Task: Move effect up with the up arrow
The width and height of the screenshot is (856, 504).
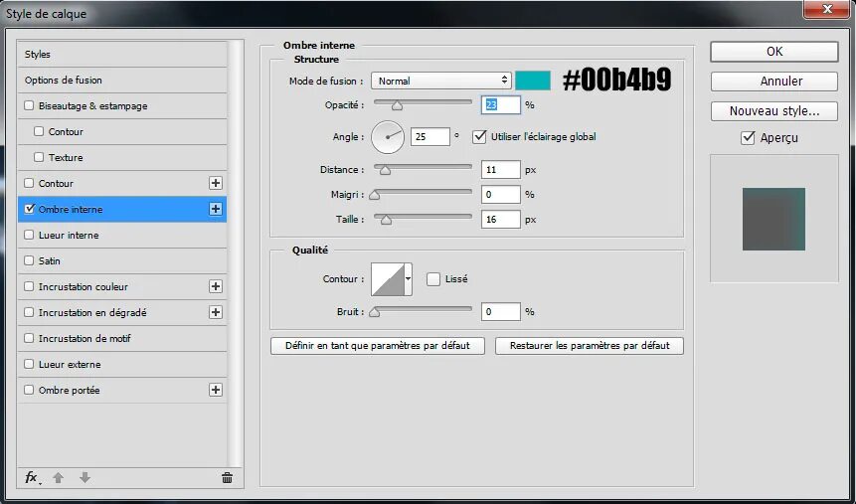Action: (59, 478)
